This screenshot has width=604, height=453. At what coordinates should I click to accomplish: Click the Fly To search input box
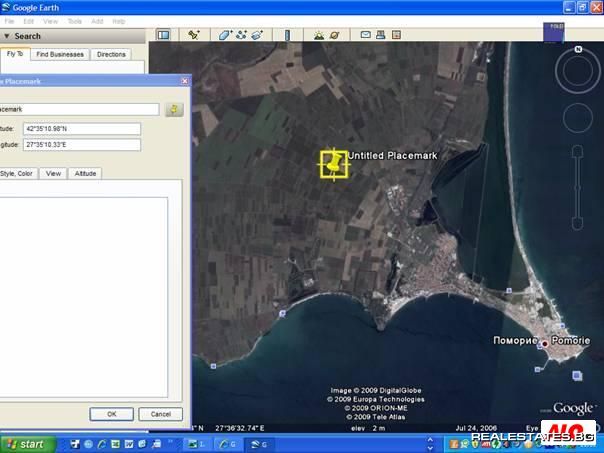(72, 67)
